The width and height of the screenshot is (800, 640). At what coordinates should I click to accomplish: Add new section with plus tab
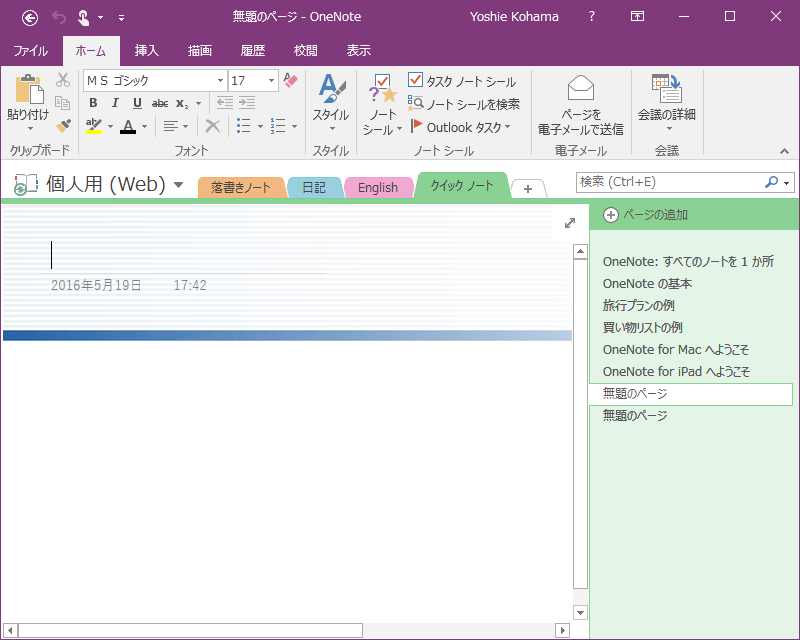point(528,188)
